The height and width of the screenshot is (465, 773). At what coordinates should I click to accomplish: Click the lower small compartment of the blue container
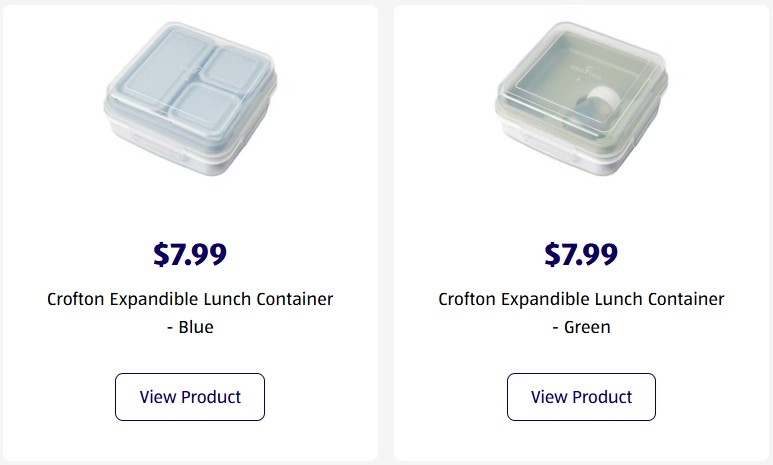205,108
